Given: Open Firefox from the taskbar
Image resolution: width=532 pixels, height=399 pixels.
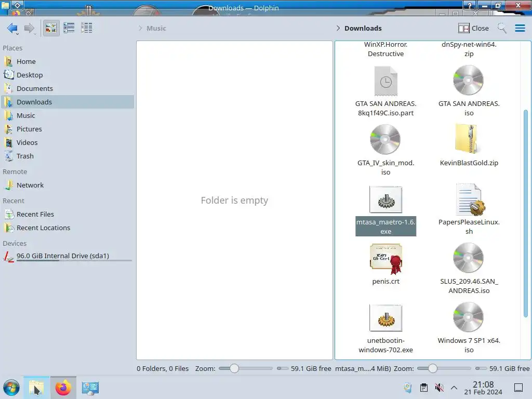Looking at the screenshot, I should [63, 388].
